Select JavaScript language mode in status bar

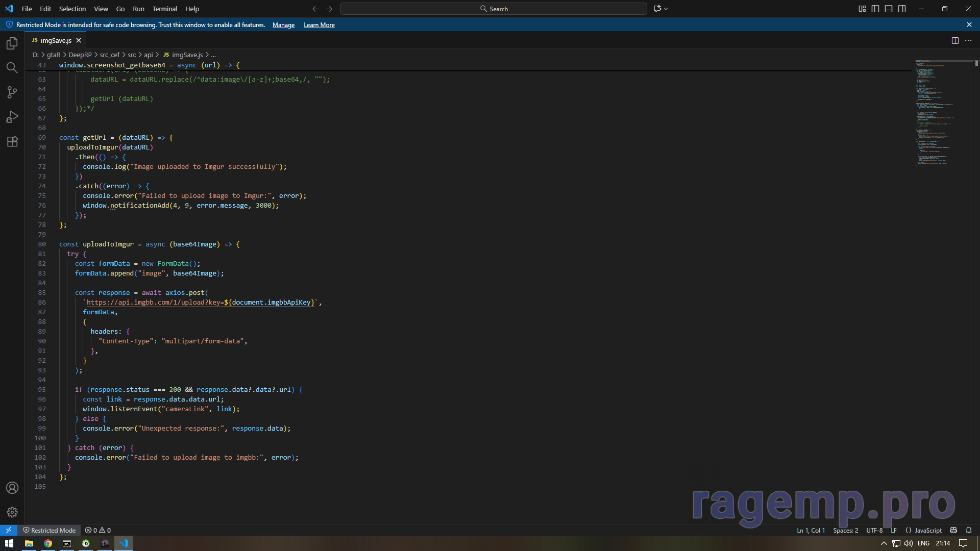928,531
